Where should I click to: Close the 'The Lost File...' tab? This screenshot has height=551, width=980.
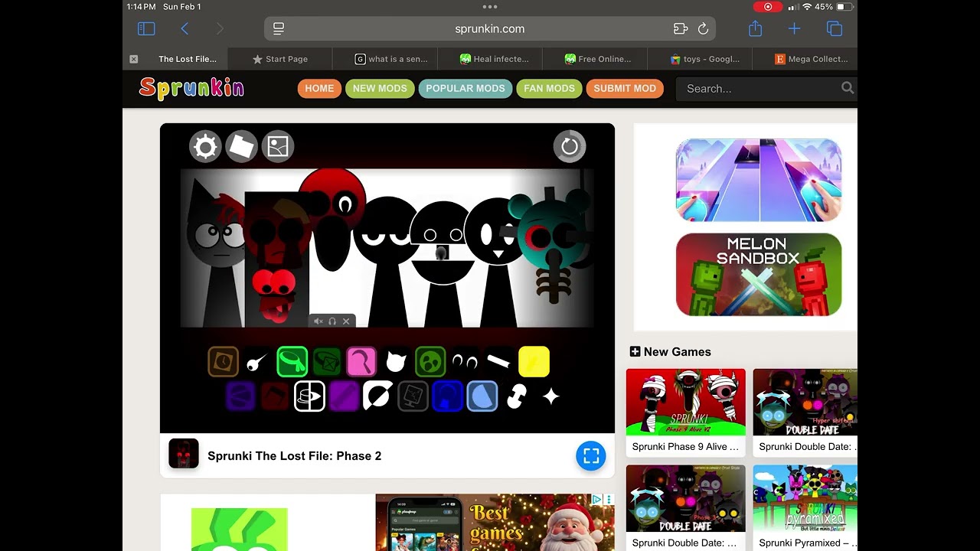tap(134, 59)
